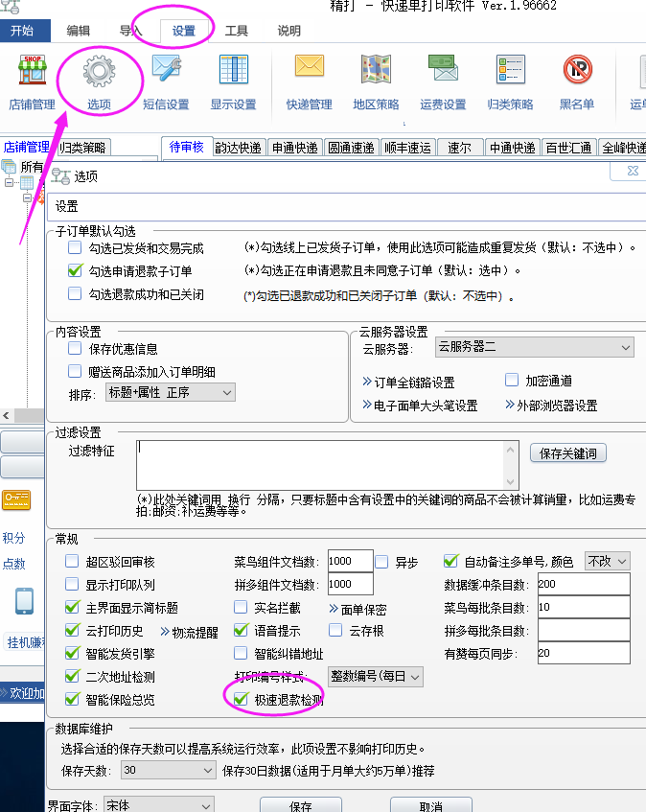Enable 勾选退款成功和已关闭 checkbox

point(75,293)
